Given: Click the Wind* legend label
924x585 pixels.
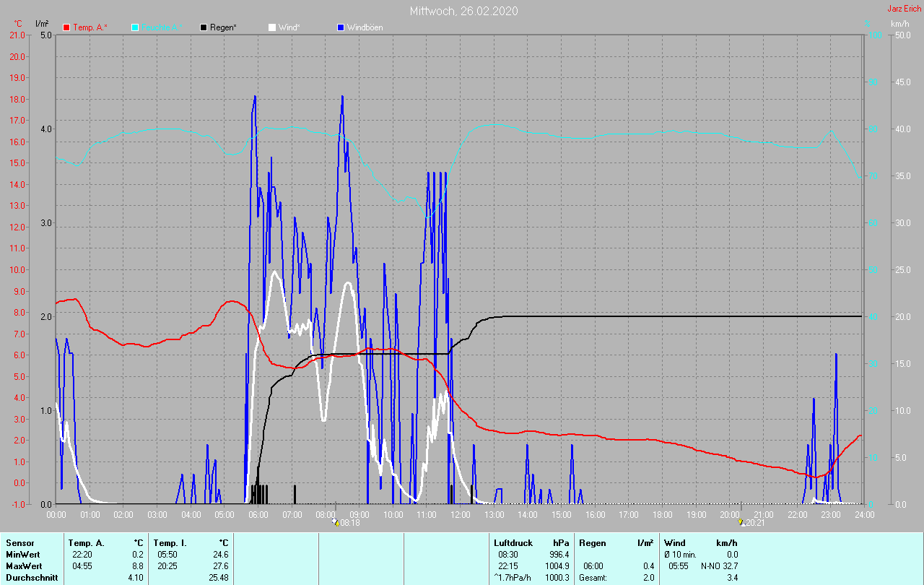Looking at the screenshot, I should click(x=289, y=27).
